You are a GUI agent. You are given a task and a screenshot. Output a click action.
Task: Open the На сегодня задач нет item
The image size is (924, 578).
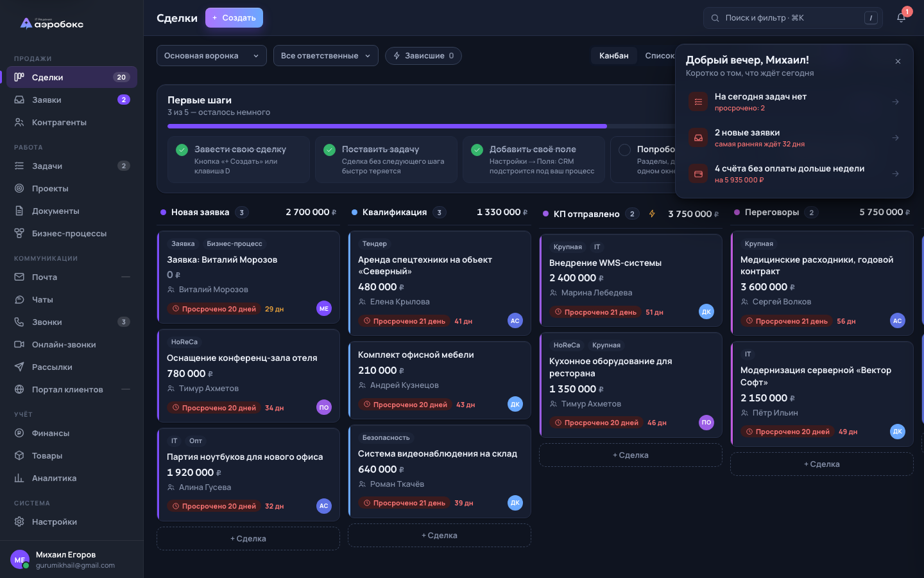[794, 101]
